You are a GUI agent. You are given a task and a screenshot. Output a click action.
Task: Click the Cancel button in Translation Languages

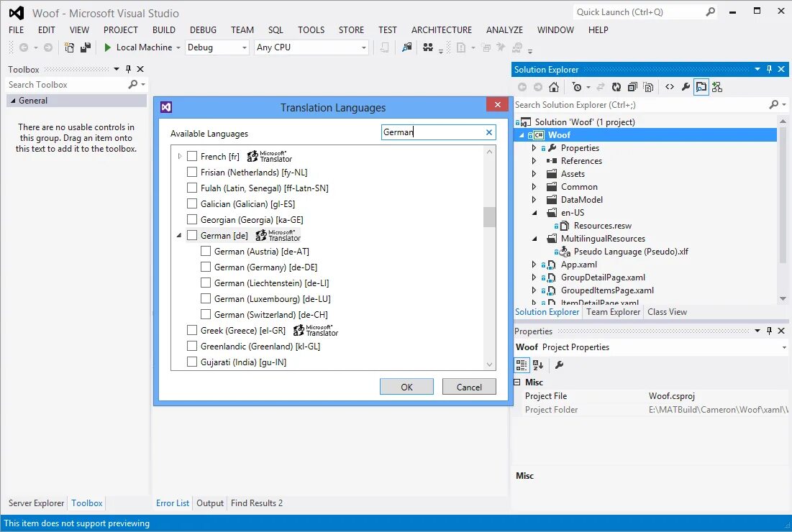469,387
